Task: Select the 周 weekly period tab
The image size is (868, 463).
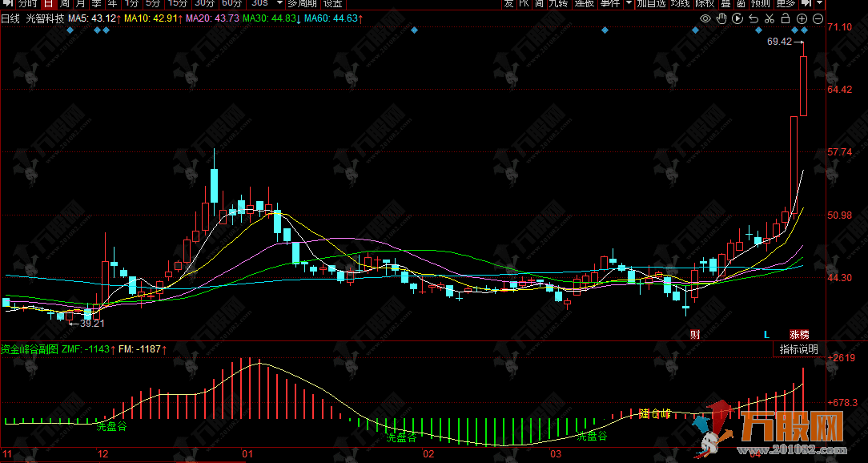Action: click(x=65, y=3)
